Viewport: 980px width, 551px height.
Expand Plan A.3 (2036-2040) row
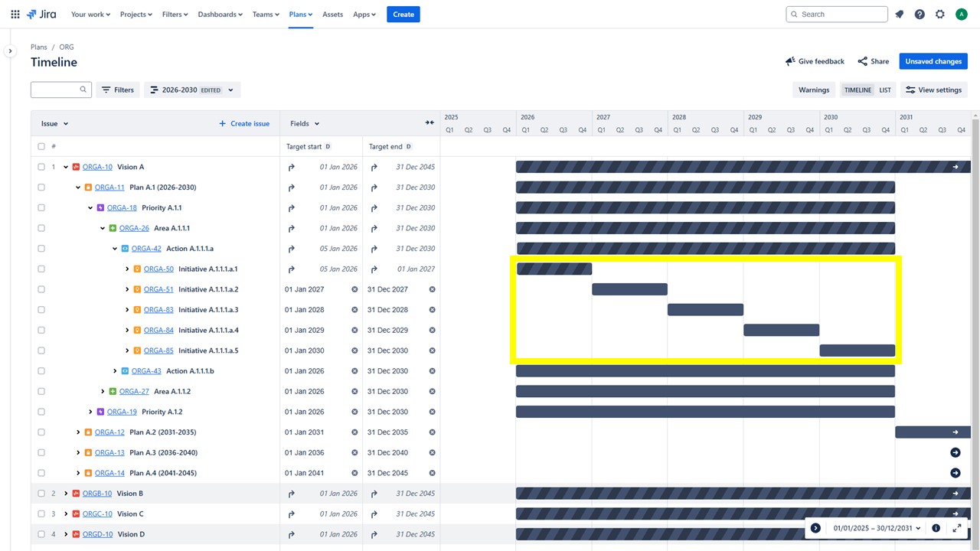[x=78, y=452]
